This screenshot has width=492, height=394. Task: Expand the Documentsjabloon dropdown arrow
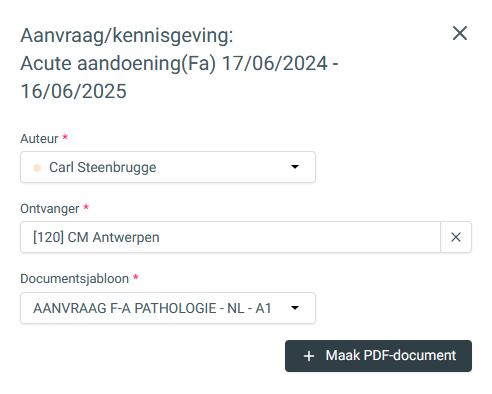coord(295,308)
